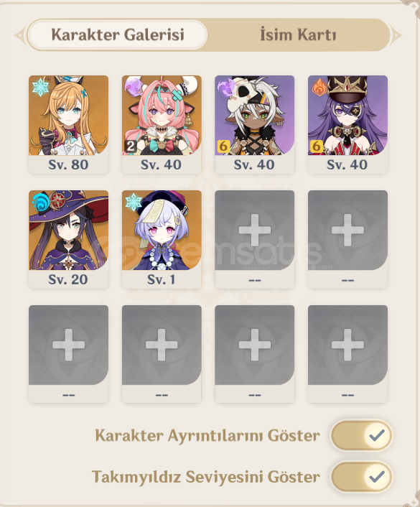Image resolution: width=420 pixels, height=507 pixels.
Task: Click the plus slot at bottom-left of gallery
Action: pos(68,354)
